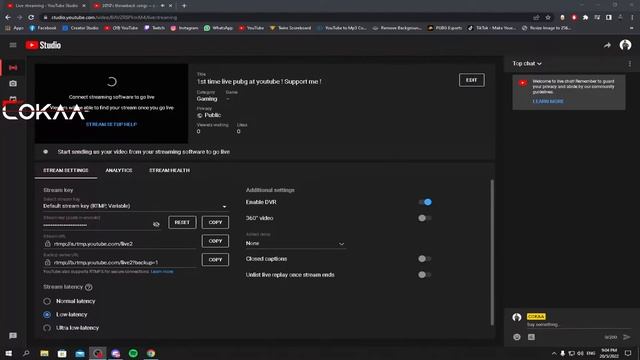Copy the Stream URL
640x360 pixels.
tap(215, 241)
